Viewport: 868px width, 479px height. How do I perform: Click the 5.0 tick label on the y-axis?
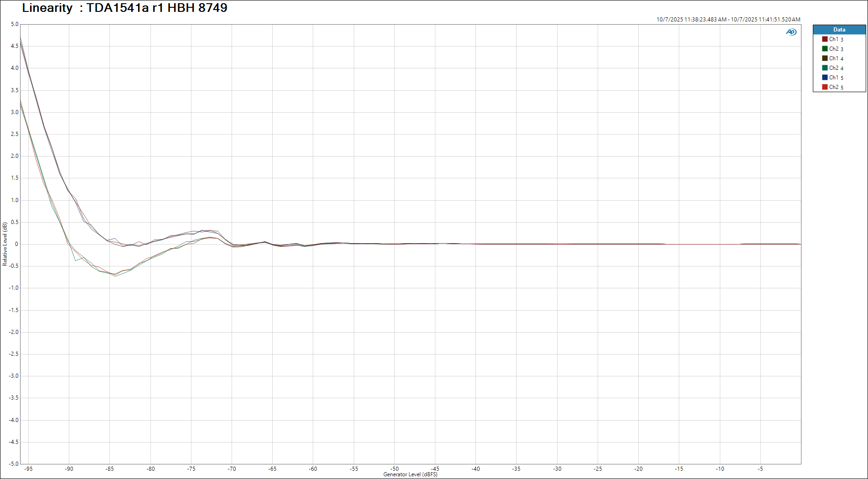pyautogui.click(x=15, y=24)
